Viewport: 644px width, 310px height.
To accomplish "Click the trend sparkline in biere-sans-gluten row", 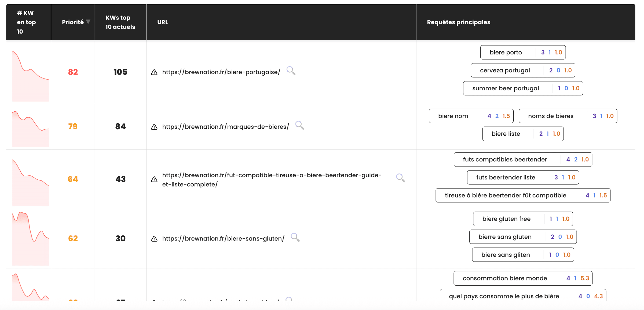I will click(30, 238).
